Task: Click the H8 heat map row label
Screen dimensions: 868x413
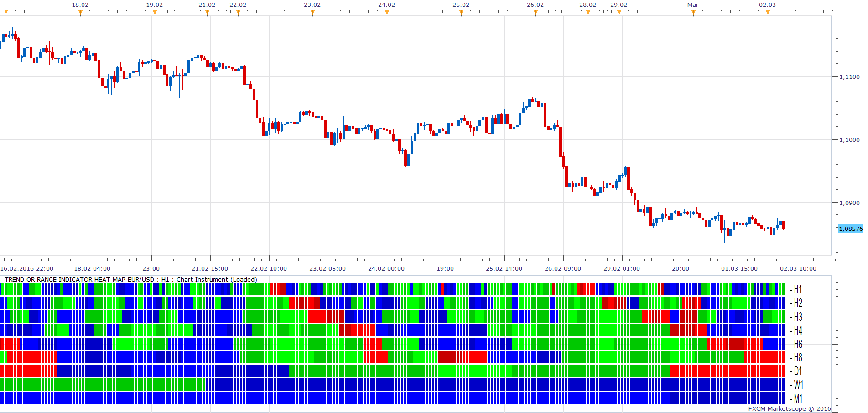Action: 797,357
